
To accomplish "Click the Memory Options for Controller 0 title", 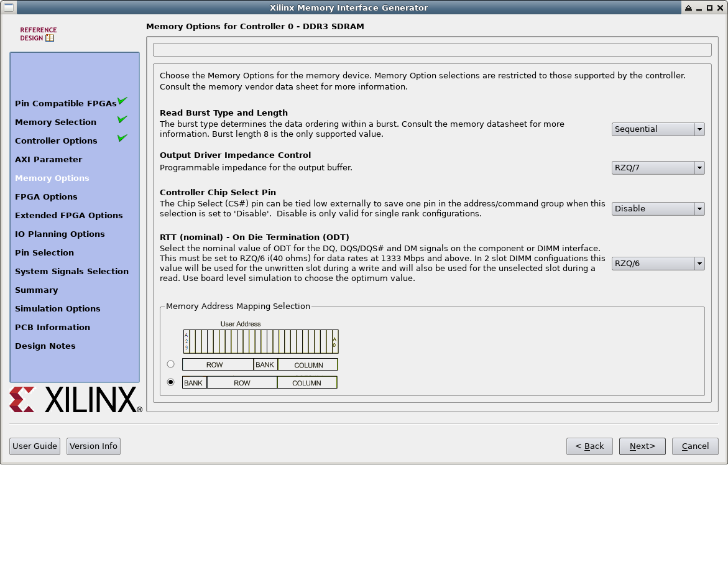I will point(255,27).
